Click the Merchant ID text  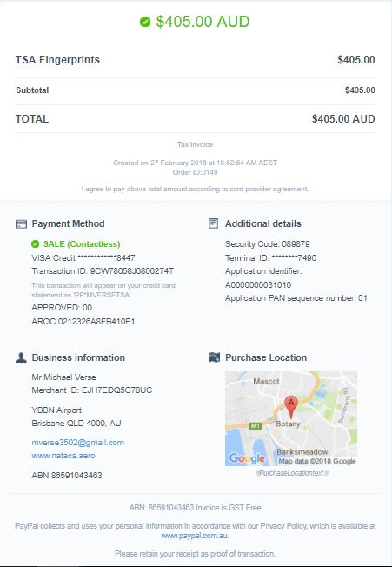(92, 390)
